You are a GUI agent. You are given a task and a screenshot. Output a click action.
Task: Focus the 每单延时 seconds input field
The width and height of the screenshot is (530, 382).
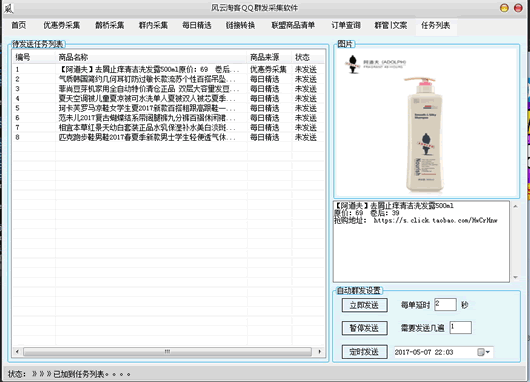[x=445, y=304]
